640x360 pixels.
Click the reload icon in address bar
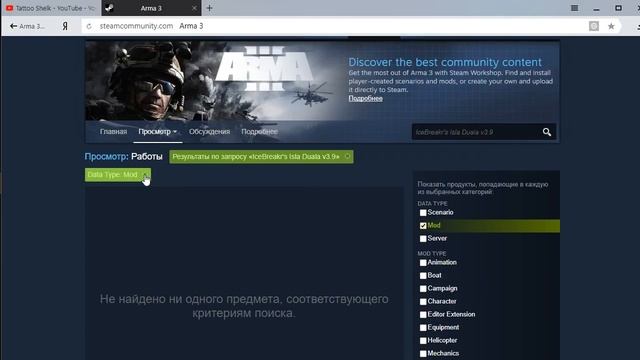click(x=89, y=26)
